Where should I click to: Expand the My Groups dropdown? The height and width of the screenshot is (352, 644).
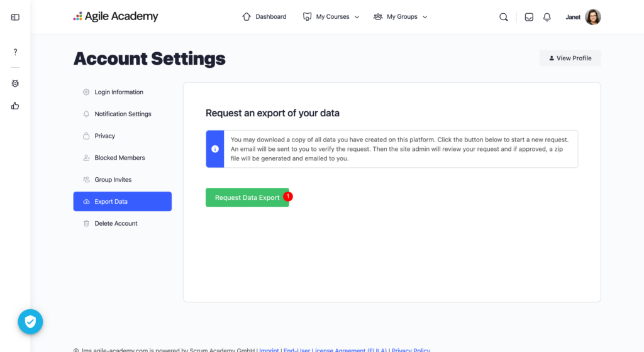tap(400, 17)
